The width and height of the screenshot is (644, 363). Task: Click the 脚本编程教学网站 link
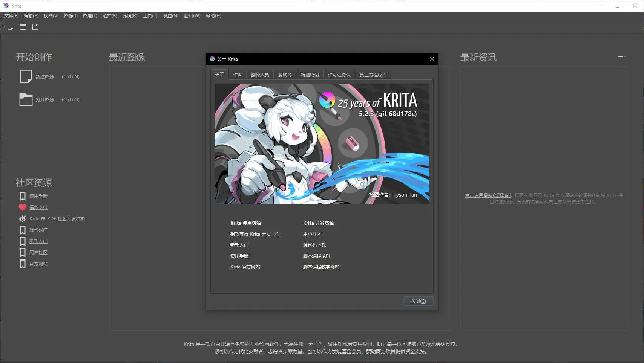(321, 267)
